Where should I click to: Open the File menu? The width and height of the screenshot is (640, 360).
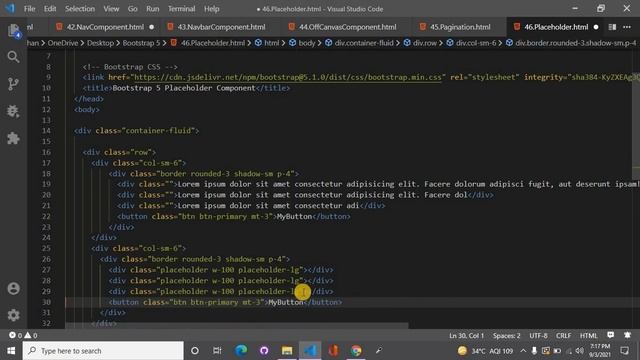pos(29,9)
